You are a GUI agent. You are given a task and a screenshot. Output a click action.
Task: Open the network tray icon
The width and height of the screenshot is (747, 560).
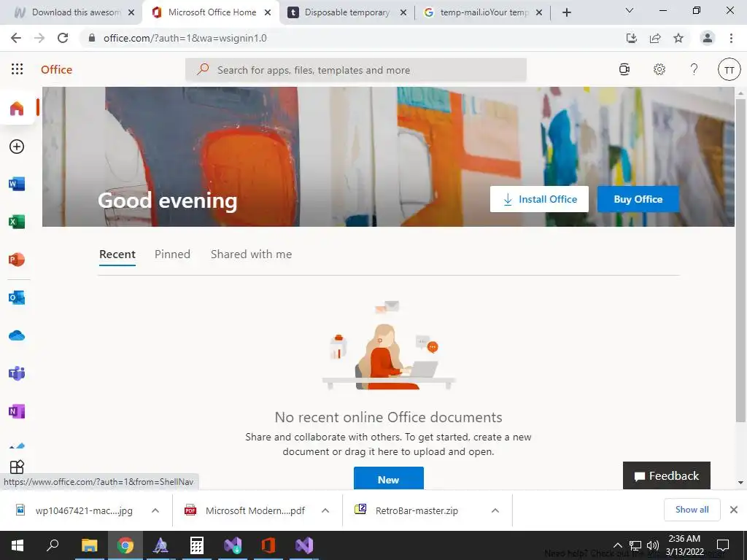pyautogui.click(x=635, y=545)
